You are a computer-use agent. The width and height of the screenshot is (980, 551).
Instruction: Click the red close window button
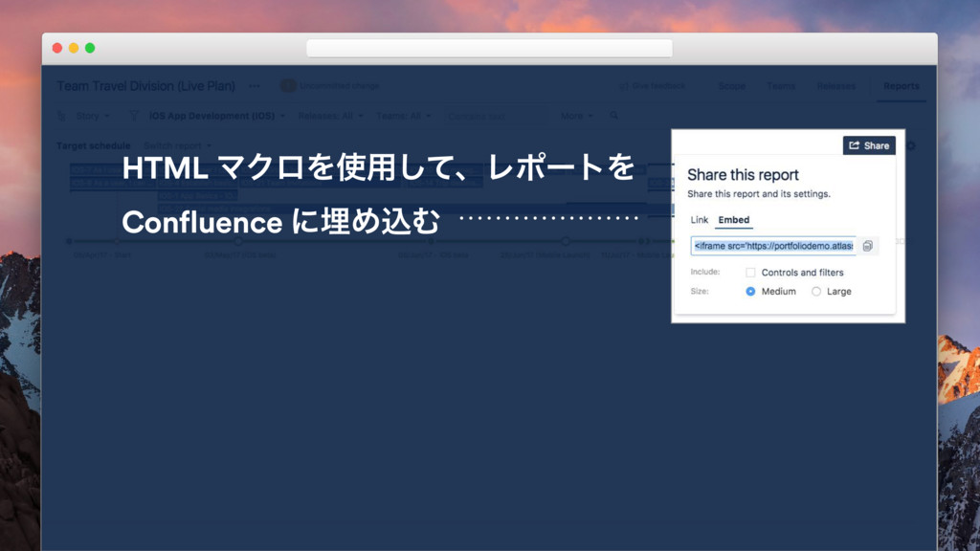coord(56,48)
